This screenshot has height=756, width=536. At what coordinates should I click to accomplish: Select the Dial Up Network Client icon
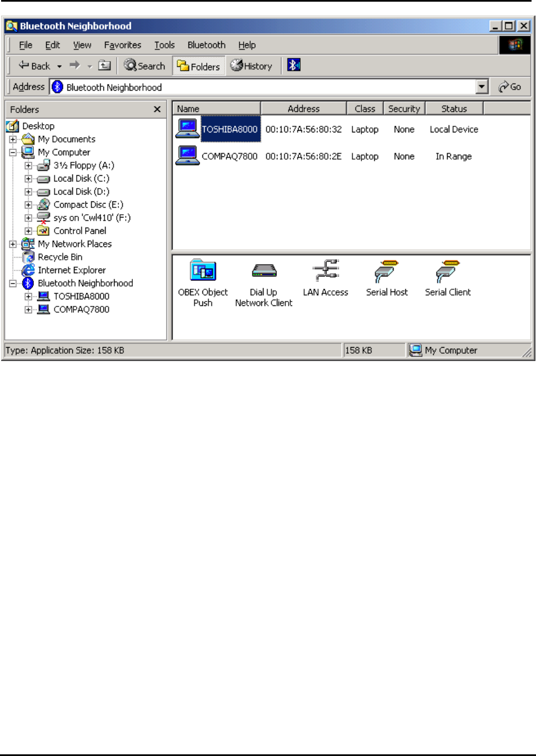pyautogui.click(x=264, y=271)
